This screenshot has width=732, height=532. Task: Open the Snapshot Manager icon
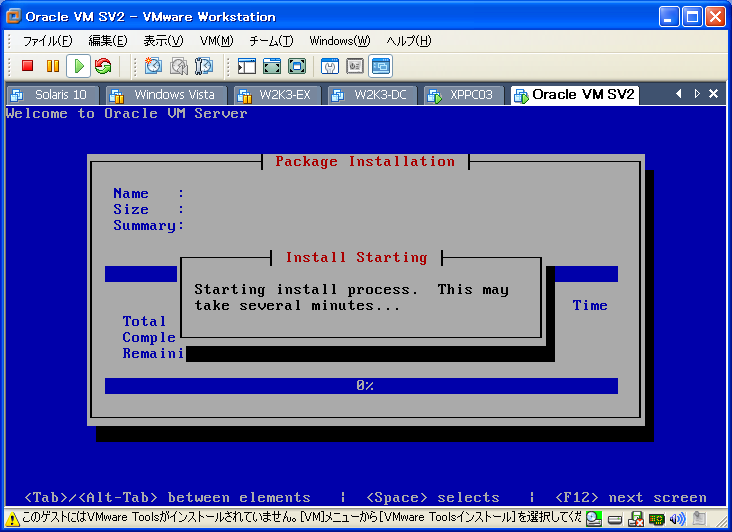(204, 66)
